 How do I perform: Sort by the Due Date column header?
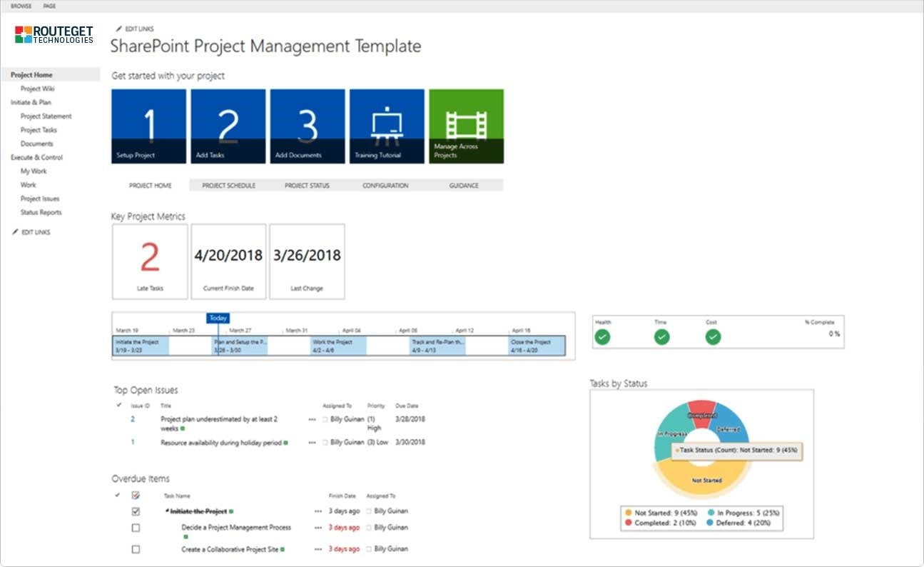pos(407,406)
